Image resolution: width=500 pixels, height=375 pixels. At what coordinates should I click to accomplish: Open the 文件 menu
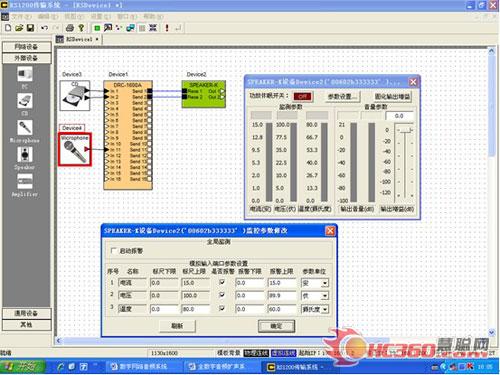22,16
